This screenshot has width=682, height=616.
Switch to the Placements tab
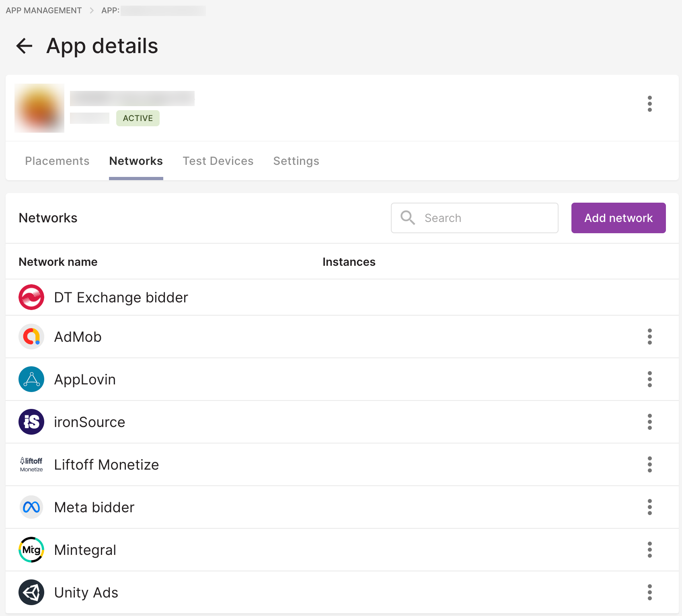pos(57,161)
